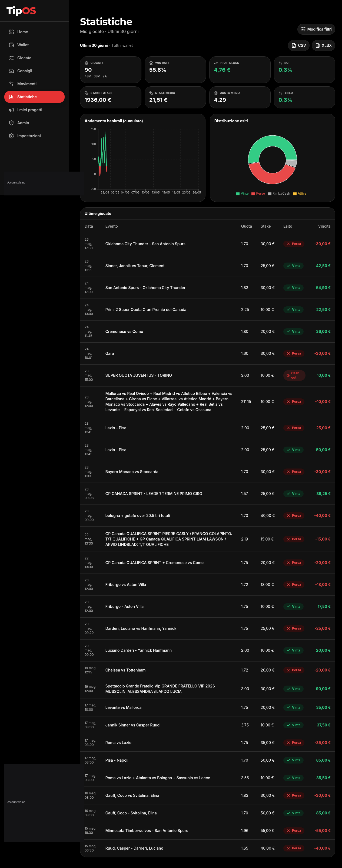Click the red Perse legend swatch

[x=253, y=194]
